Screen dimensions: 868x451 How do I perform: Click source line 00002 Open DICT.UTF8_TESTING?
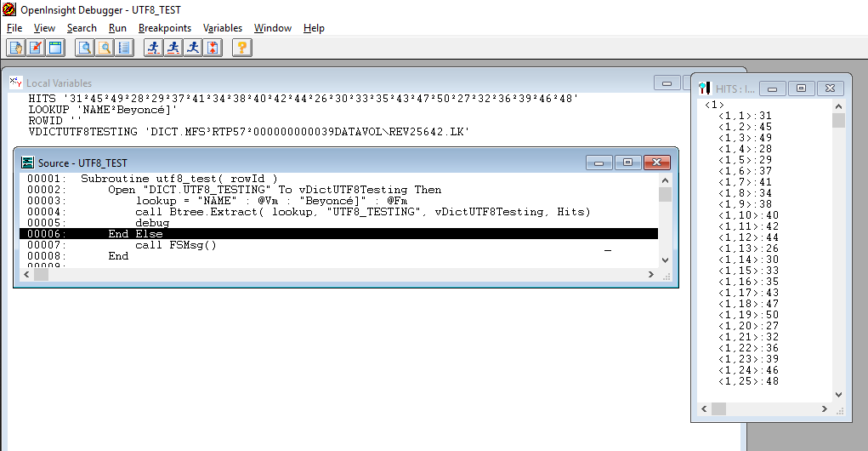[339, 190]
